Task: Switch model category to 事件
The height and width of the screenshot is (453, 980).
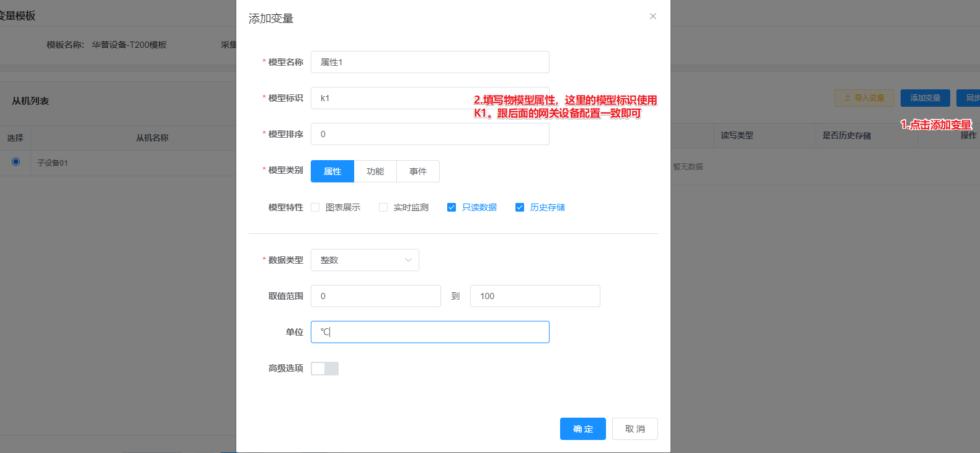Action: 417,171
